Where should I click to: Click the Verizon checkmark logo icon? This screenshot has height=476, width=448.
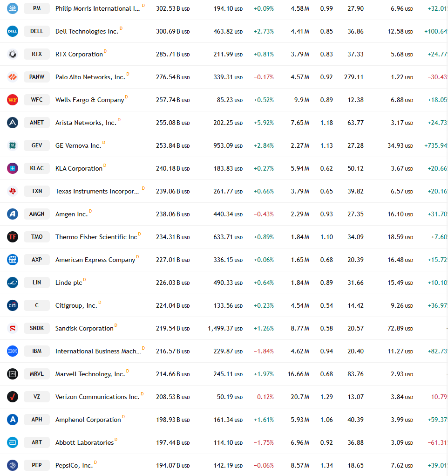(13, 397)
